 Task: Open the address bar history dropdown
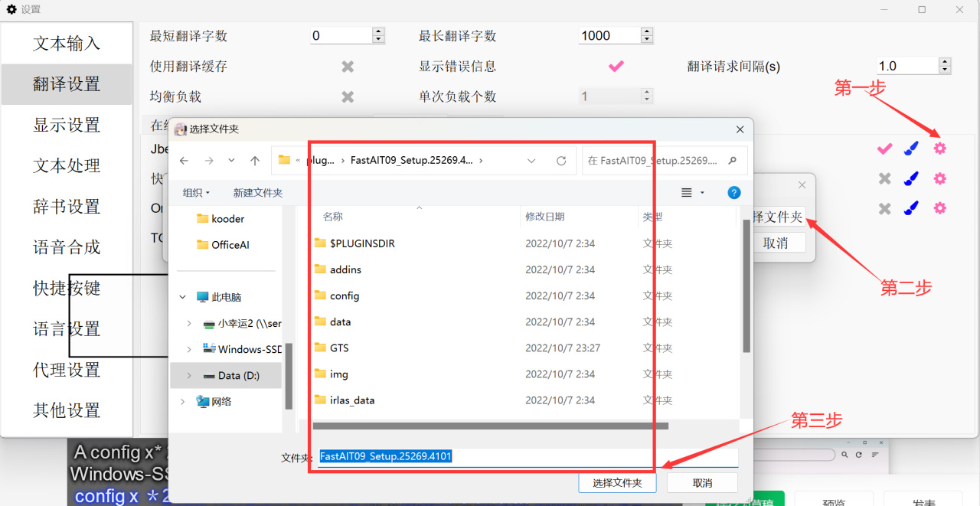coord(532,161)
